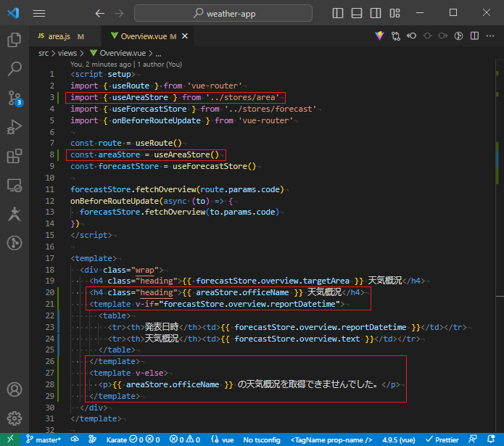The image size is (504, 446).
Task: Publish changes with cloud sync icon
Action: point(75,439)
